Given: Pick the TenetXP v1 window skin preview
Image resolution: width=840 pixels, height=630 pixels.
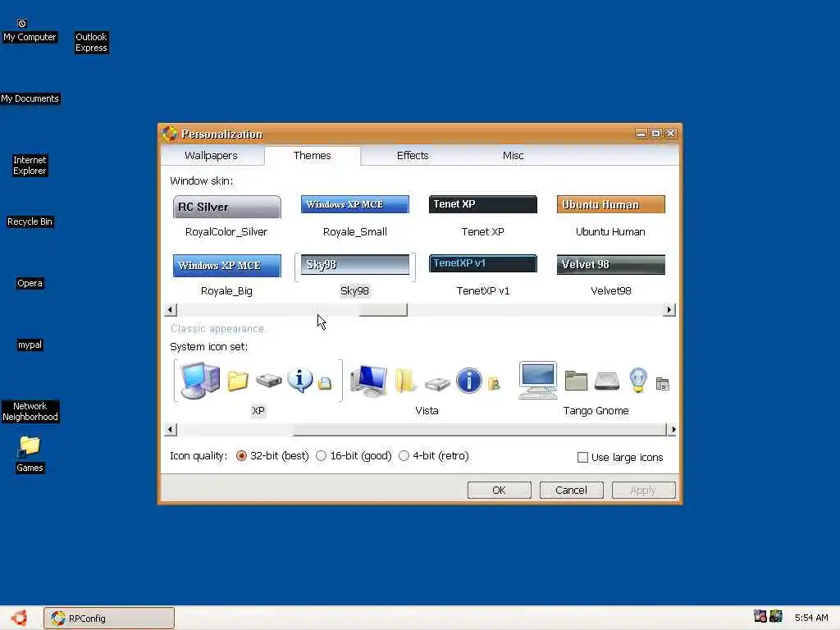Looking at the screenshot, I should 482,263.
